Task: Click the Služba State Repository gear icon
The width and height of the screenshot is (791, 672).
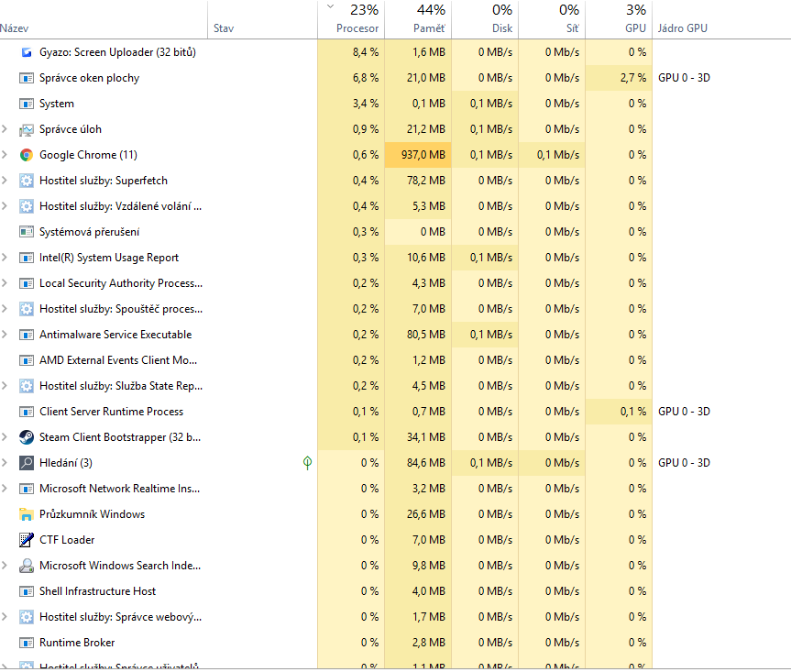Action: click(x=27, y=386)
